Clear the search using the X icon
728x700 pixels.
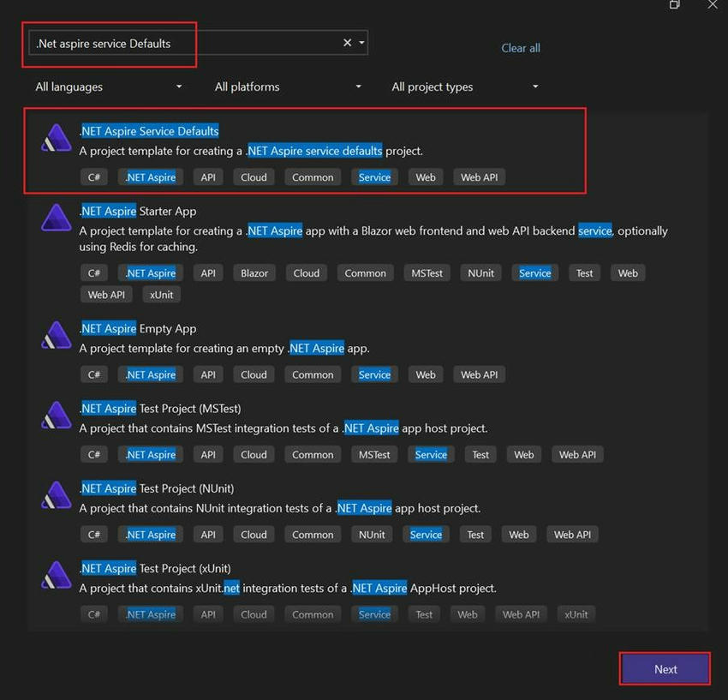click(346, 42)
